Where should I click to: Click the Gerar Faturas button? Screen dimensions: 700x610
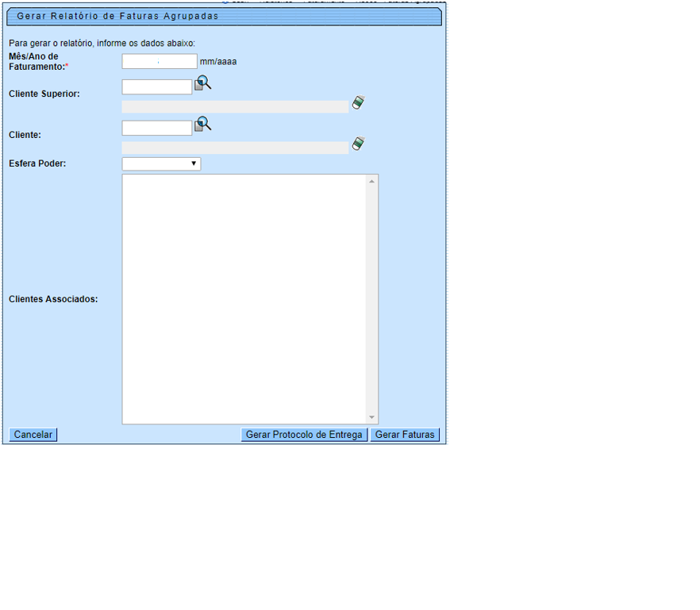pos(405,435)
